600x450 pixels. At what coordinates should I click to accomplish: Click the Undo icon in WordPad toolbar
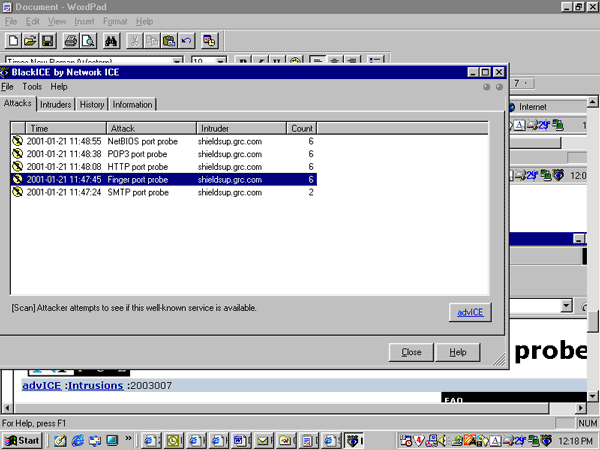(186, 41)
